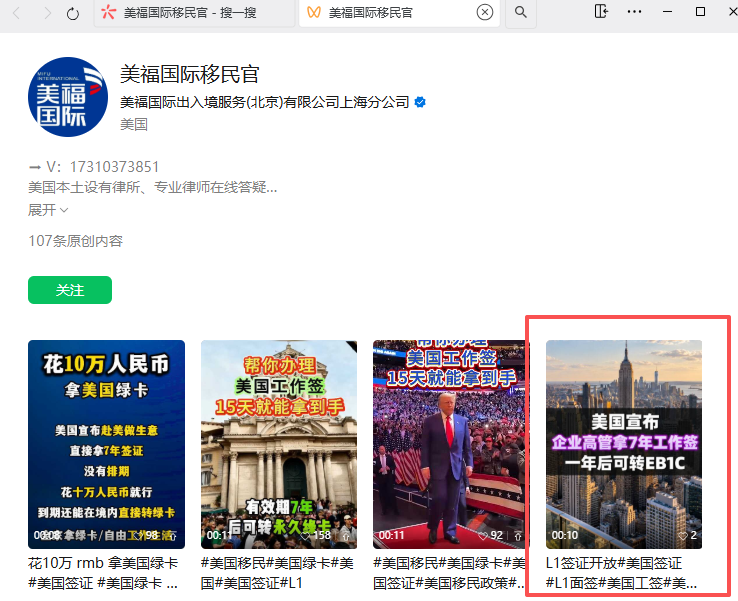The height and width of the screenshot is (601, 738).
Task: Click the caption ending with #美国签证#L1
Action: click(277, 573)
